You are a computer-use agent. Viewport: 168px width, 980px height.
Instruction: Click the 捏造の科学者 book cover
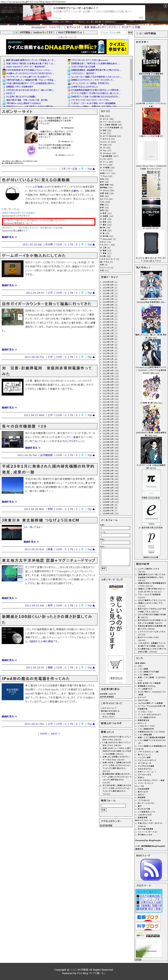click(x=151, y=59)
